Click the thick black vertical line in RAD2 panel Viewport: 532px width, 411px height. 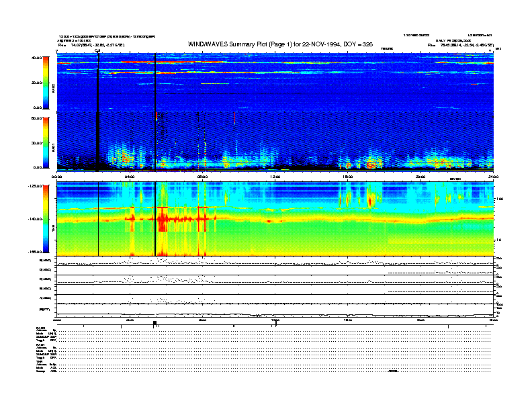(x=155, y=81)
